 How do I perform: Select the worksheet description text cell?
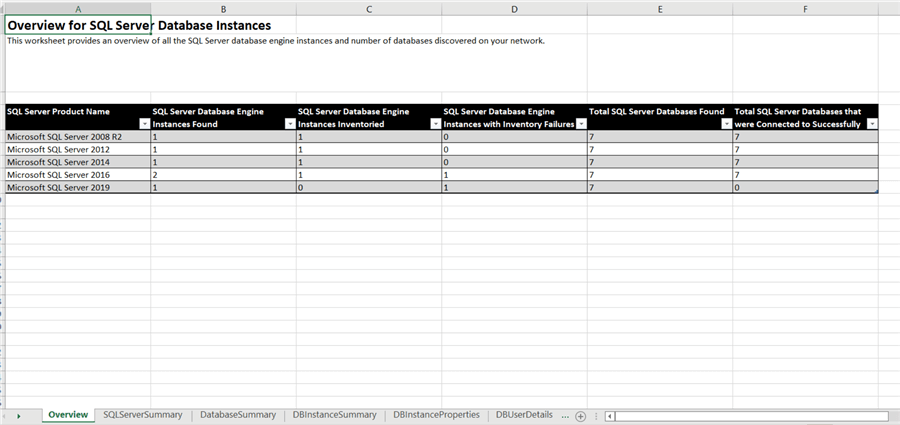coord(276,41)
